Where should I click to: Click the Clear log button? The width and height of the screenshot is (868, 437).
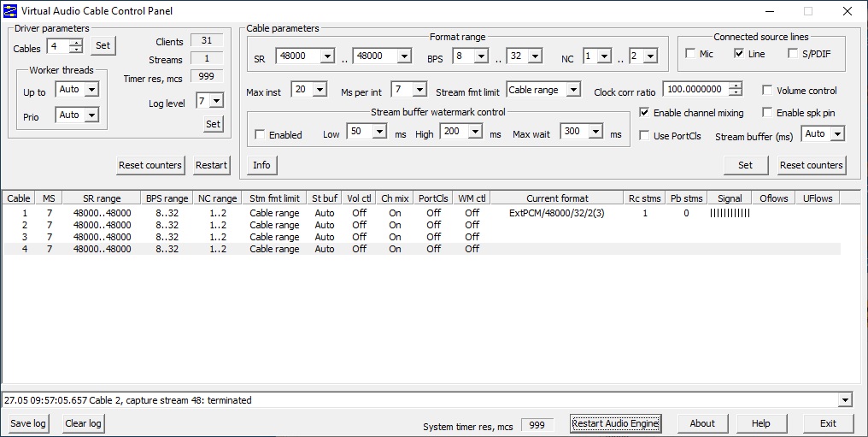(x=83, y=423)
